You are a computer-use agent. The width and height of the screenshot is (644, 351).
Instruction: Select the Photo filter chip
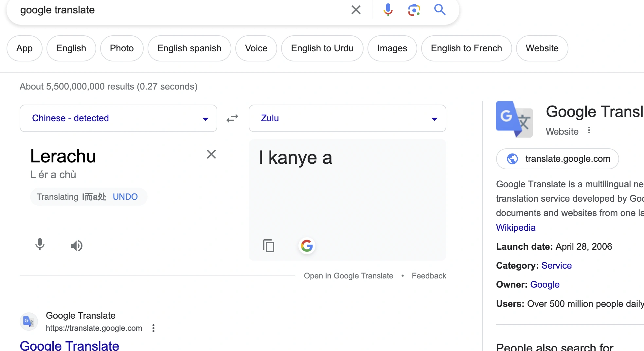[x=122, y=48]
